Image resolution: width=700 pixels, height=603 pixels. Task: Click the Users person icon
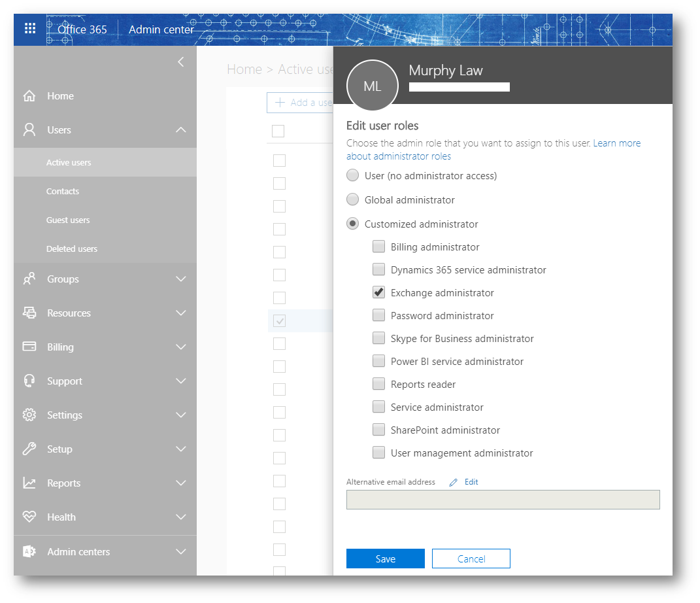coord(29,130)
